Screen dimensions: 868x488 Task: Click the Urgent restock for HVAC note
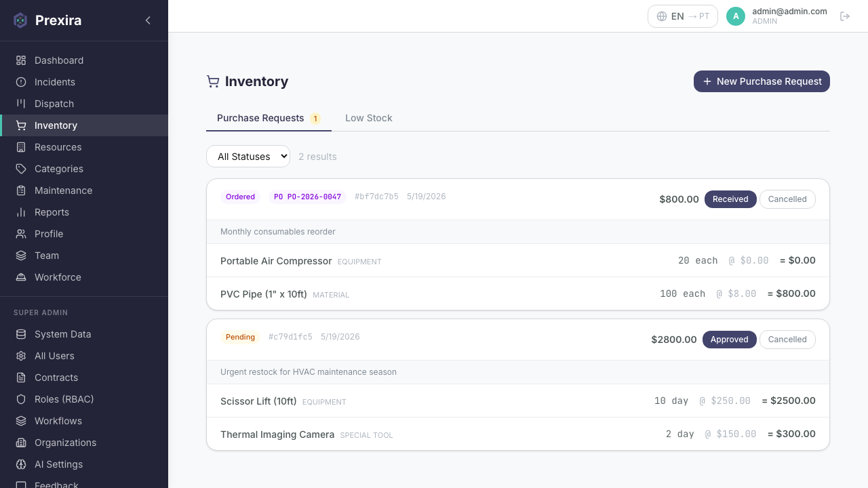309,372
